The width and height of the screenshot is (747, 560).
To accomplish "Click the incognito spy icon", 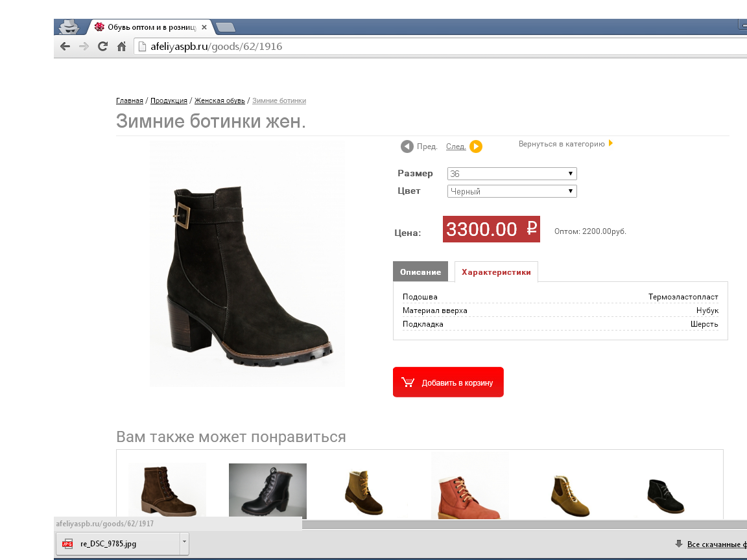I will pyautogui.click(x=69, y=27).
